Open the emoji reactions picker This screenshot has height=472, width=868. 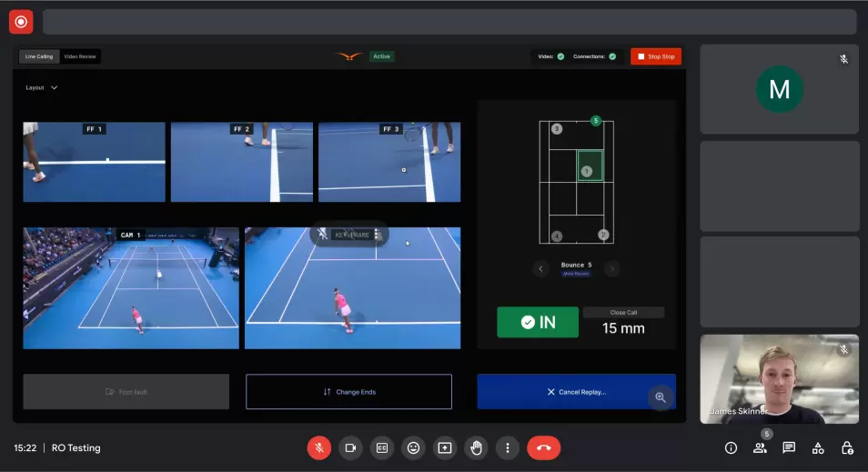coord(413,447)
